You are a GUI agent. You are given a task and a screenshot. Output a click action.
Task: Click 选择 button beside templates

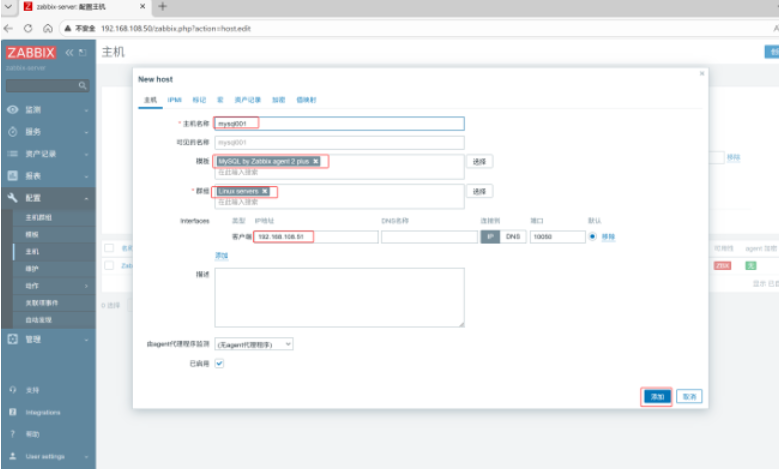(x=479, y=161)
